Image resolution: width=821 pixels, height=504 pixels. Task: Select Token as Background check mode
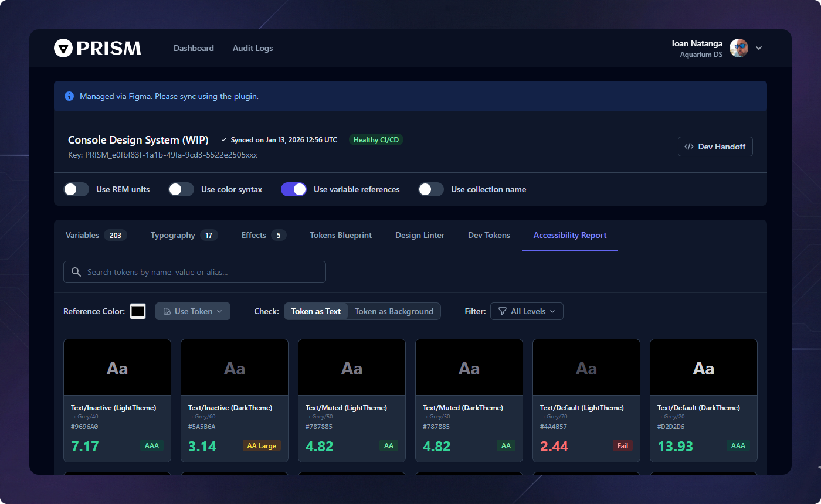[393, 311]
